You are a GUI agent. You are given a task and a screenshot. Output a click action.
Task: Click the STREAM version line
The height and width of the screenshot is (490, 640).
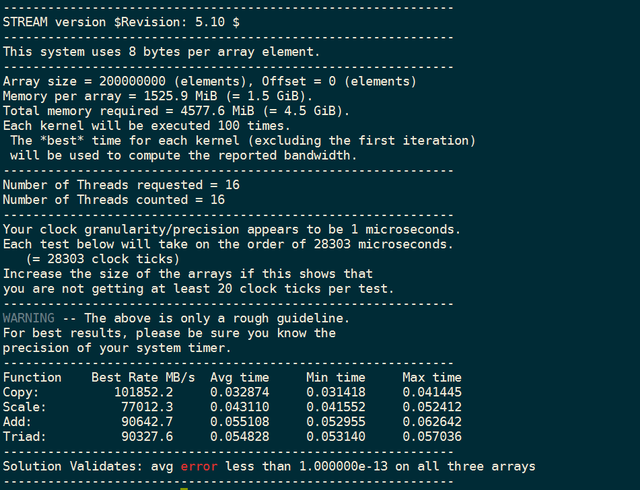click(x=120, y=20)
